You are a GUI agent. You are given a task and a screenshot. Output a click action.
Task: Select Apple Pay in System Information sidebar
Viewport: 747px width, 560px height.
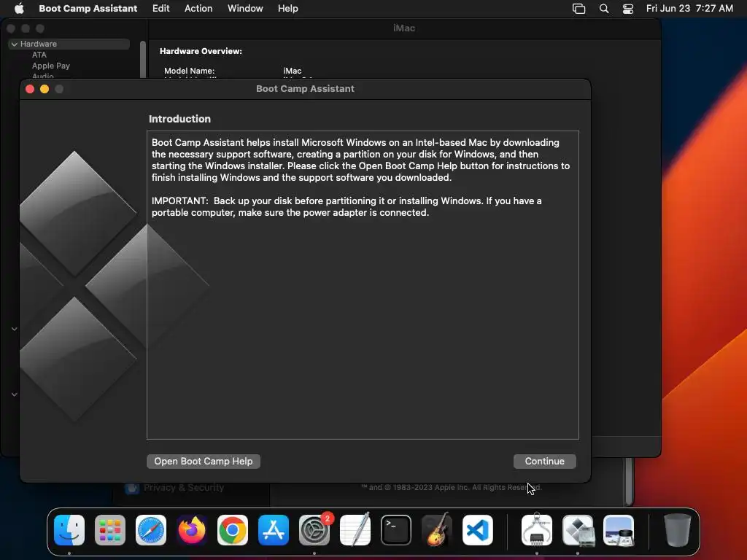[51, 66]
